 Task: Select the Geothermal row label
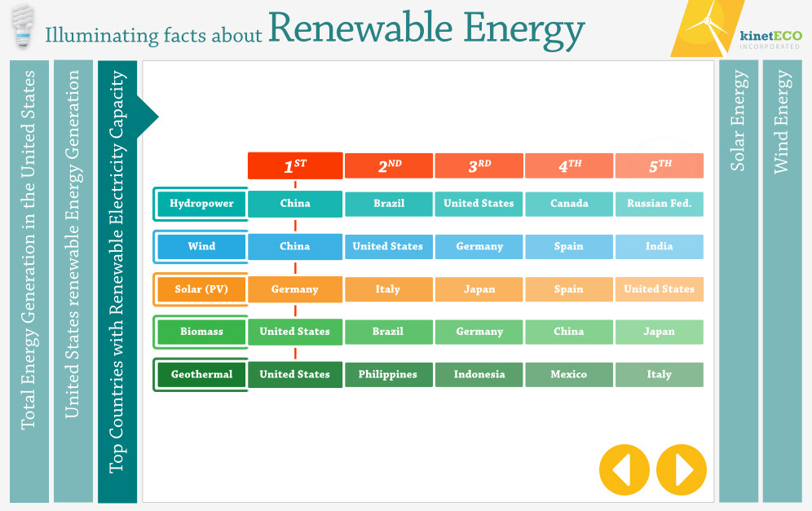click(201, 374)
